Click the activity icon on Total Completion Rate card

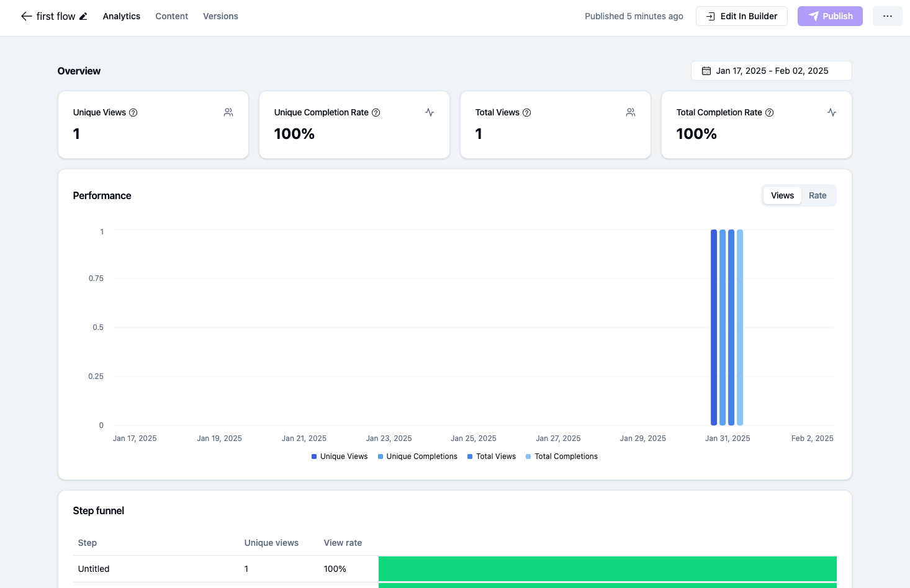coord(832,112)
